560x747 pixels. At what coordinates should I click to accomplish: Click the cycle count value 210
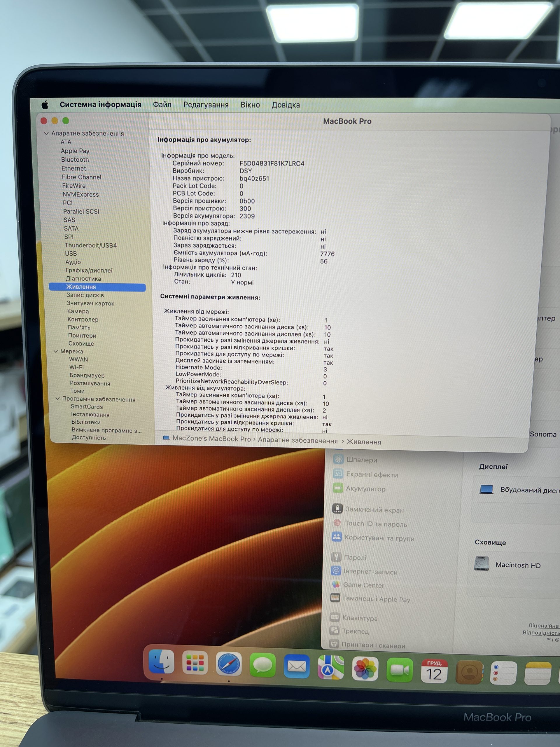236,275
